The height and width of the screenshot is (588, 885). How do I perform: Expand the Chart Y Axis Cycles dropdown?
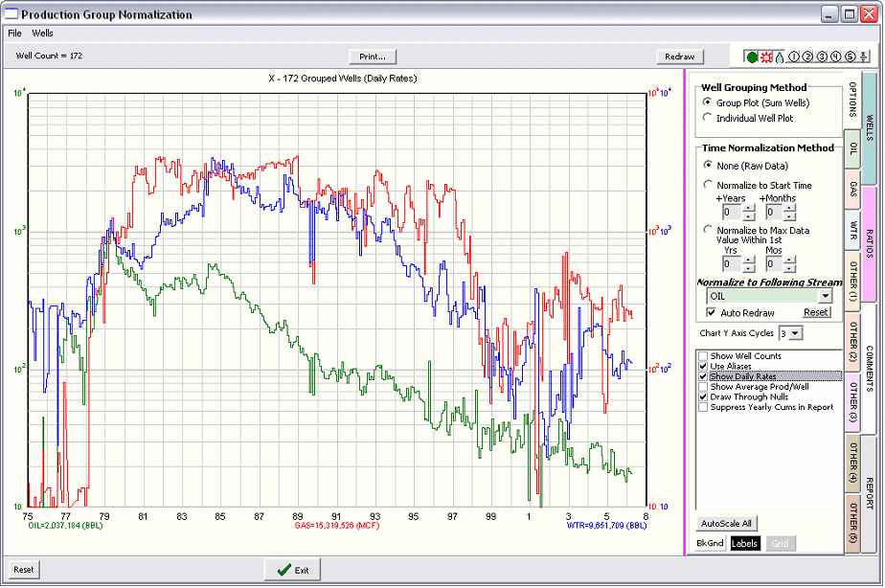[x=795, y=333]
